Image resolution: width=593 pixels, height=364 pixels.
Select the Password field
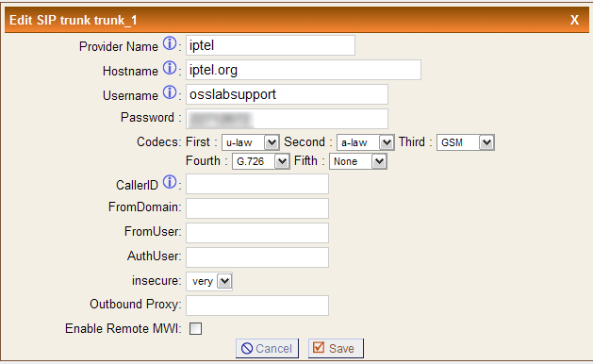(287, 119)
